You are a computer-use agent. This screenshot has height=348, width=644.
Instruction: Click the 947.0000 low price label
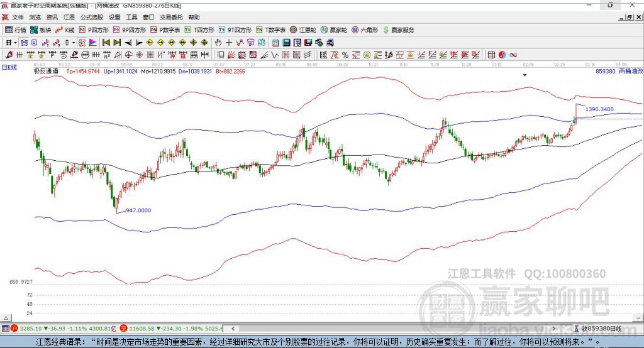click(x=138, y=210)
